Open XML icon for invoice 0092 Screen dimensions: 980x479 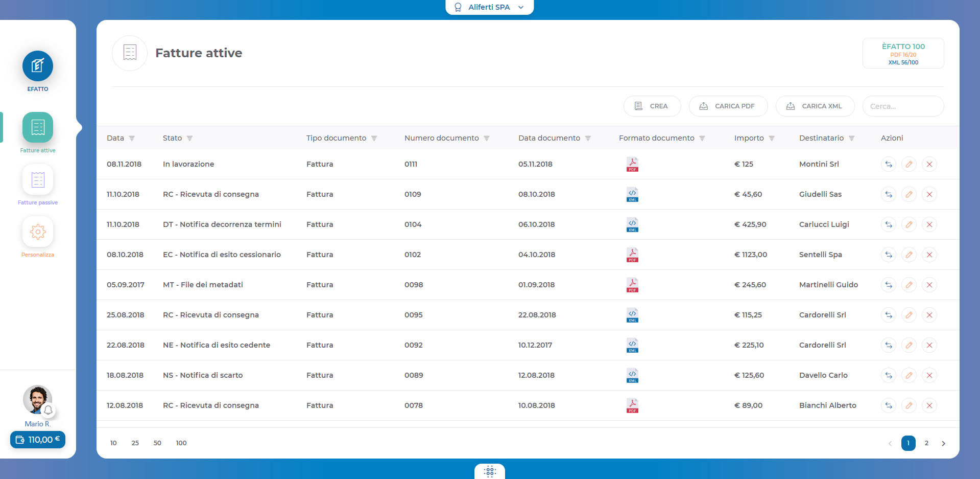[x=632, y=345]
